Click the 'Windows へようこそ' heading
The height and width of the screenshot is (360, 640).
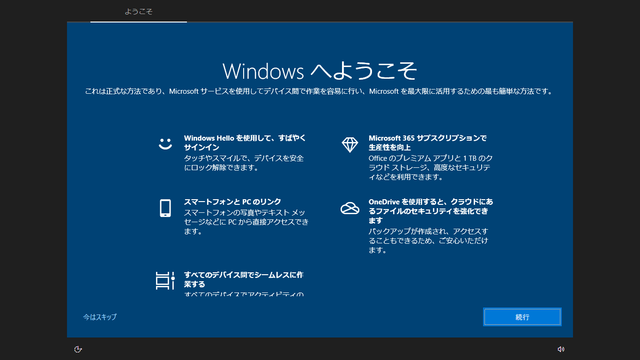click(320, 71)
